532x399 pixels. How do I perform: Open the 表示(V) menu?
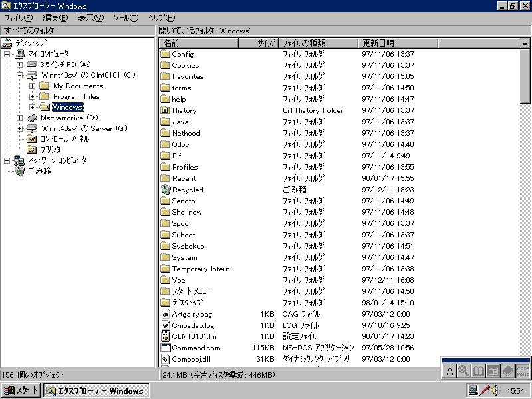(x=91, y=18)
